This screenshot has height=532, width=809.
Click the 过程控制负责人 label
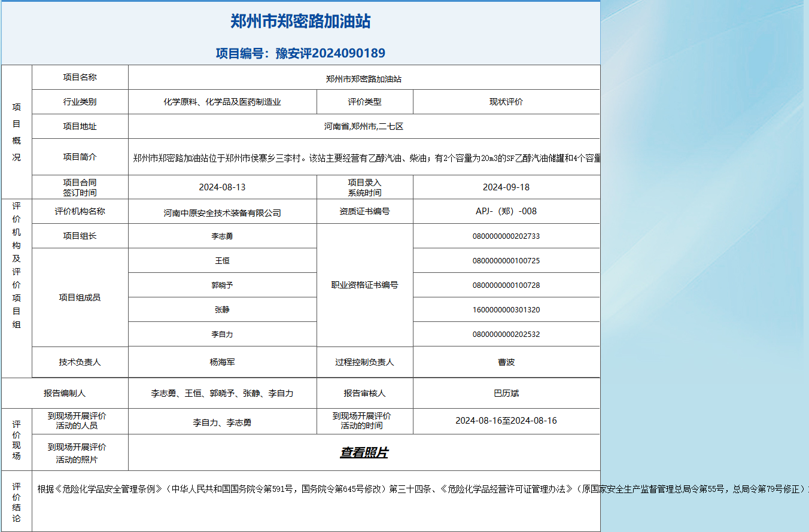point(364,362)
